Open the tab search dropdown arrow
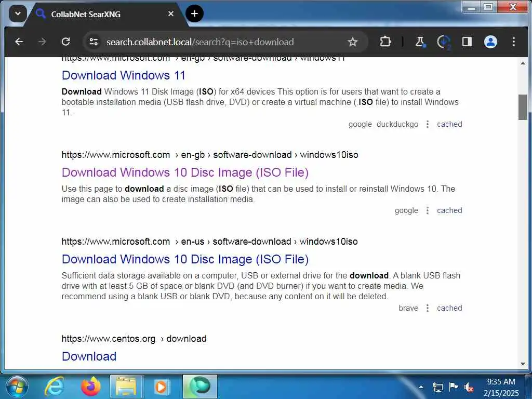 18,14
